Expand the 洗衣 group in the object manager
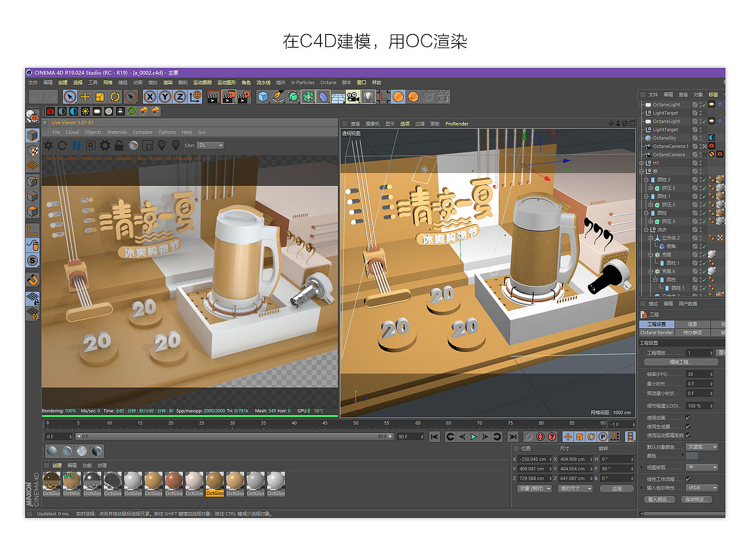This screenshot has width=750, height=560. click(x=646, y=230)
